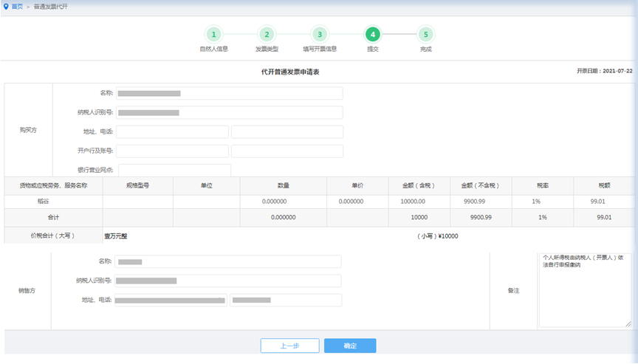Screen dimensions: 638x364
Task: Click the 首页 breadcrumb link
Action: click(17, 6)
